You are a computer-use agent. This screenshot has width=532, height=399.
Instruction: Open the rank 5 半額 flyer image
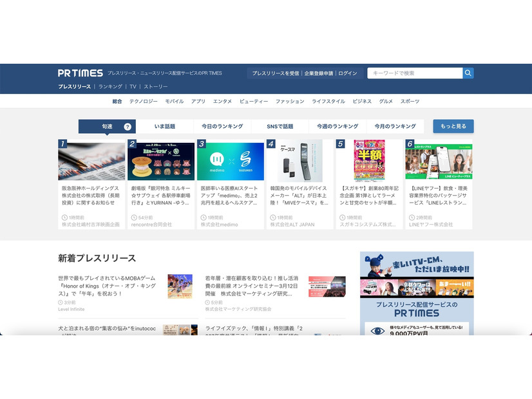coord(369,161)
